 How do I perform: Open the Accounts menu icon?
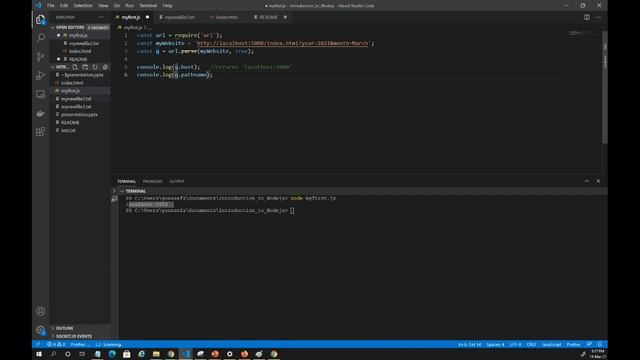click(40, 311)
